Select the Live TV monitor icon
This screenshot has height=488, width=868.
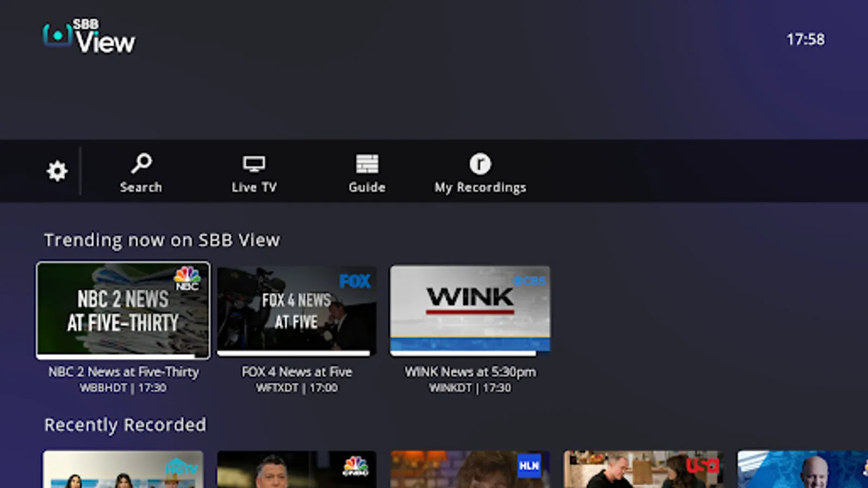[x=254, y=163]
